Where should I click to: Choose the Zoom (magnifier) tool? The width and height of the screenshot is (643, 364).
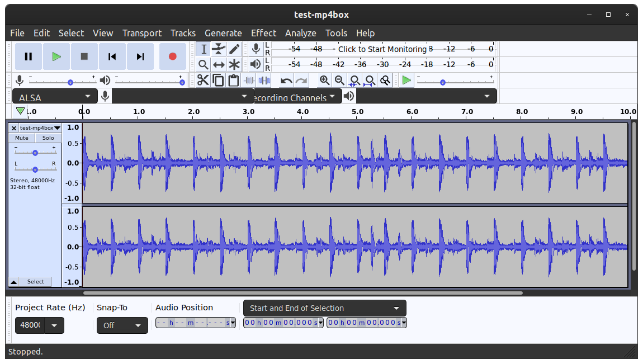[x=204, y=65]
